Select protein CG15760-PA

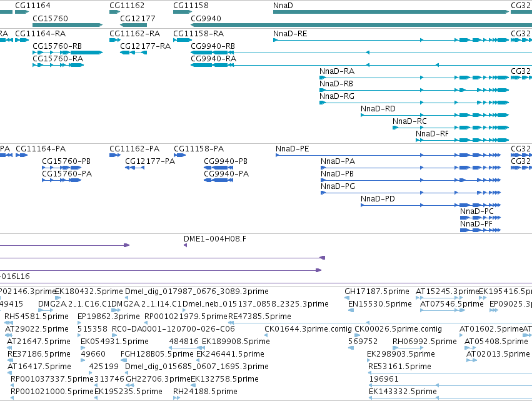(67, 174)
